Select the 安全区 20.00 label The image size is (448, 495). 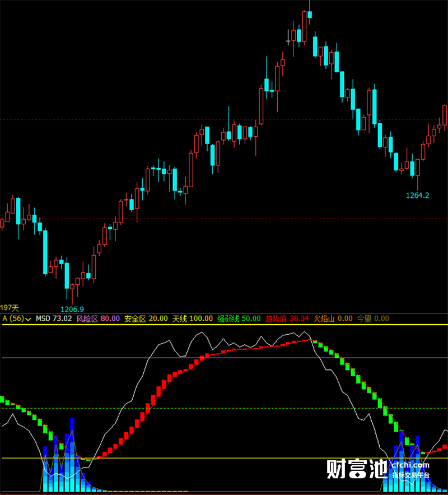point(146,318)
